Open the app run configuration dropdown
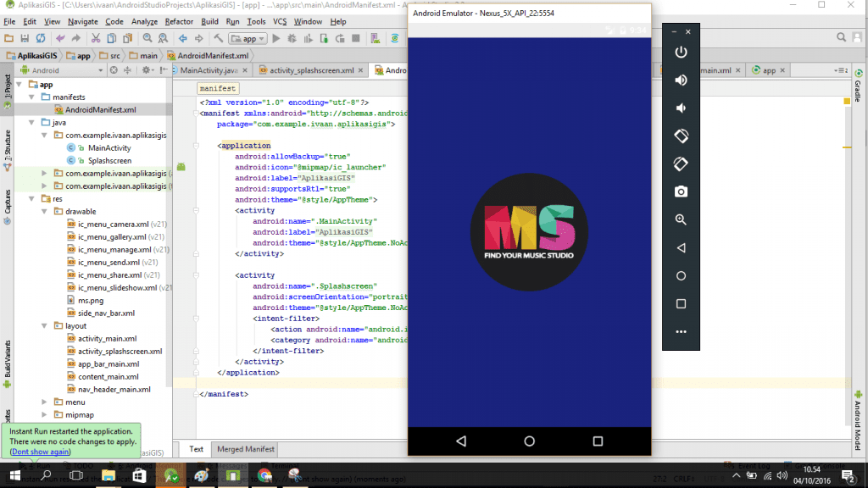868x488 pixels. (x=249, y=38)
